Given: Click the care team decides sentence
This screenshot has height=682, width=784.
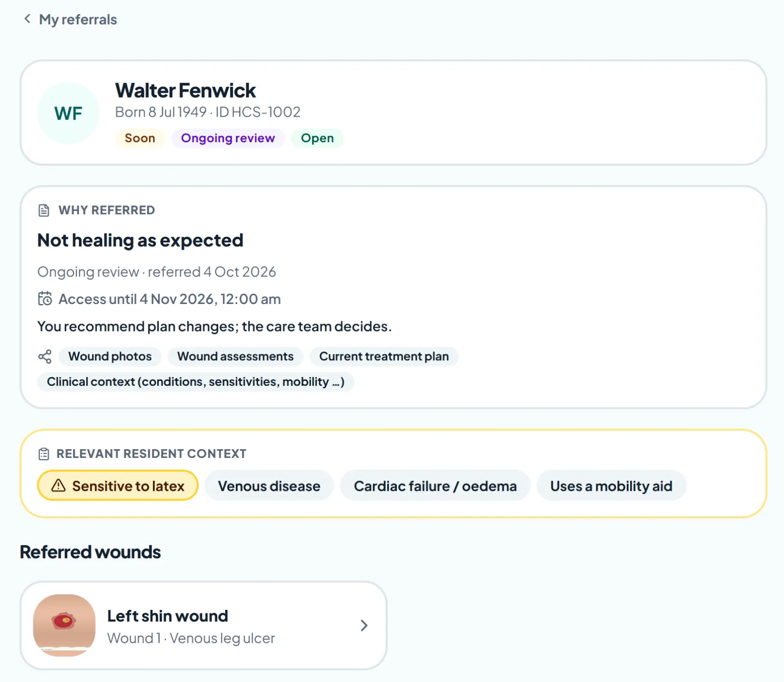Looking at the screenshot, I should (x=215, y=327).
